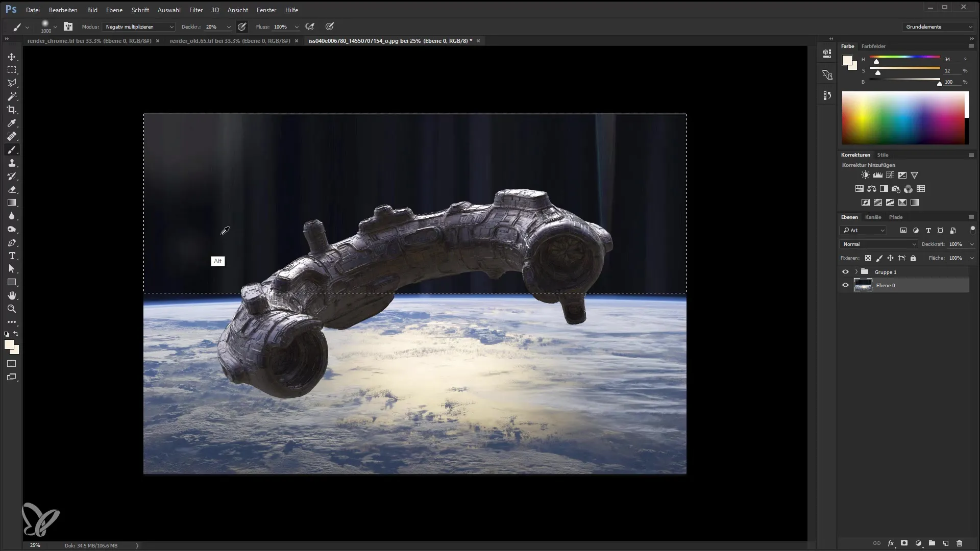Lock image pixels of layer
The height and width of the screenshot is (551, 980).
[x=879, y=258]
